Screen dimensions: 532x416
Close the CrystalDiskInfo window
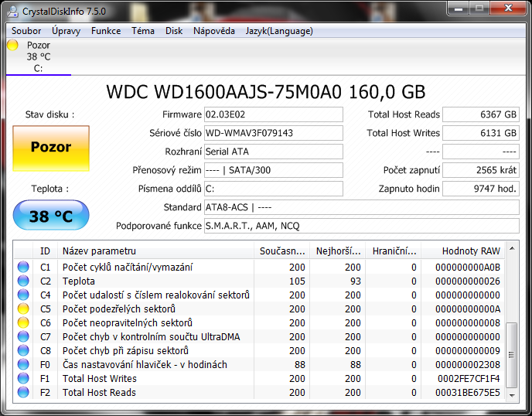pyautogui.click(x=508, y=9)
